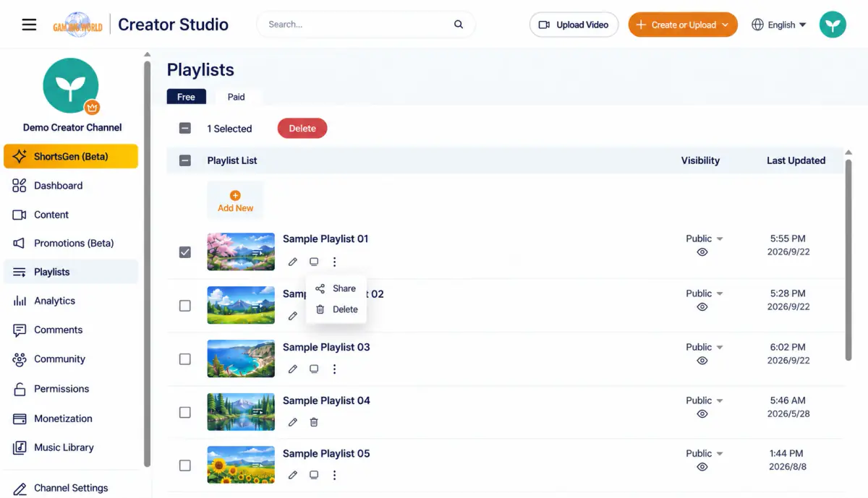
Task: Open Public visibility dropdown for Sample Playlist 03
Action: pos(705,347)
